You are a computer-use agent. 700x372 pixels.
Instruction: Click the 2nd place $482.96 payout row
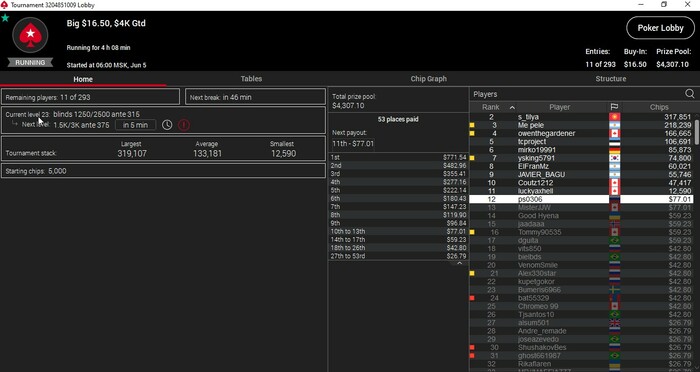(x=398, y=166)
